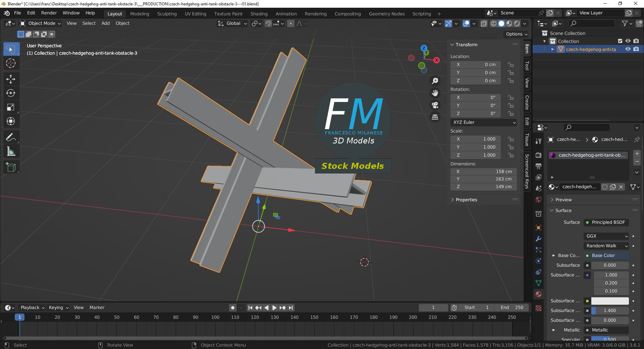Hide czech-hedgehog object with eye icon
The width and height of the screenshot is (644, 349).
(628, 49)
